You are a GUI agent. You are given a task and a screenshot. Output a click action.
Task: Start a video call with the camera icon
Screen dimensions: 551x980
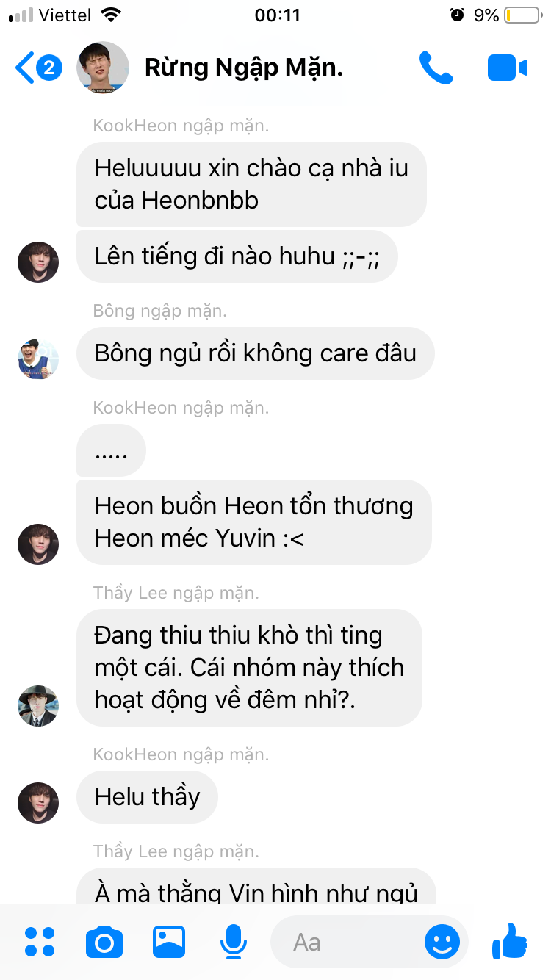click(x=508, y=68)
